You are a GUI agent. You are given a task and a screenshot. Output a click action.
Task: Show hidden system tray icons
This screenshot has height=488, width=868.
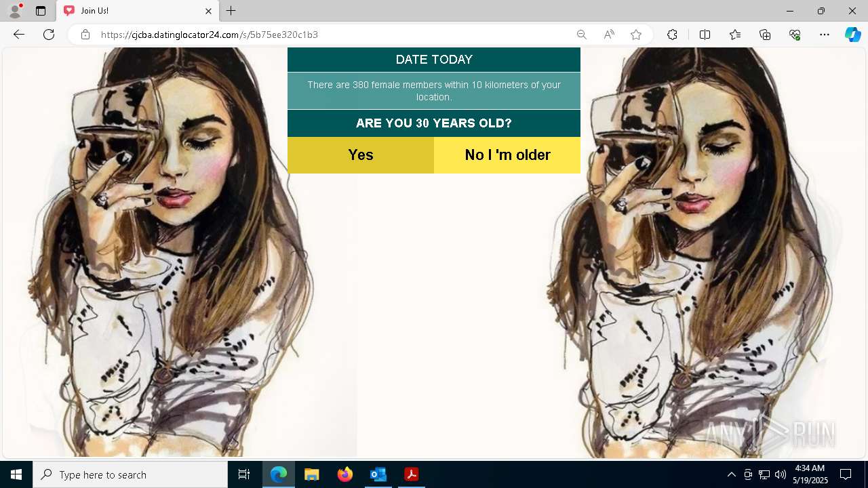[731, 474]
